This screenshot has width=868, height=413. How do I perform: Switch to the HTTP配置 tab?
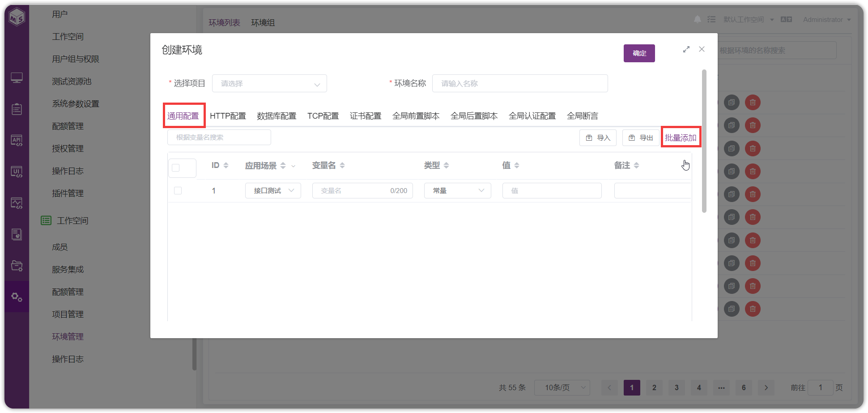point(228,116)
